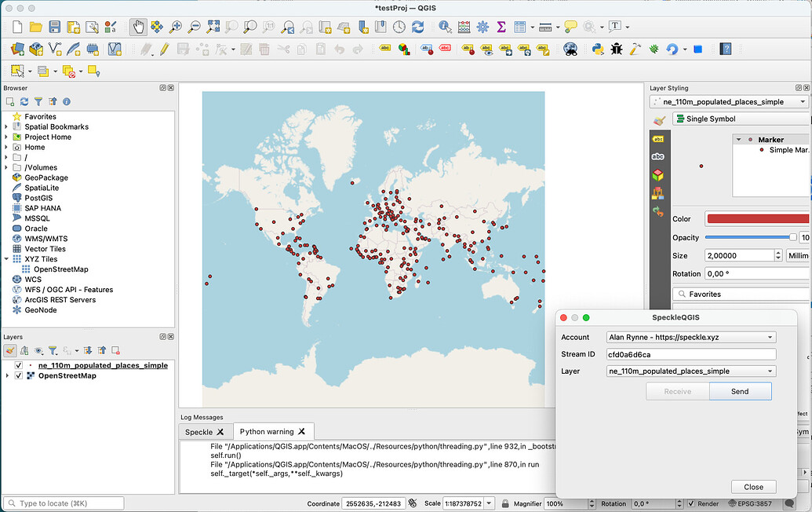The image size is (812, 512).
Task: Expand the OpenStreetMap layer tree item
Action: [7, 375]
